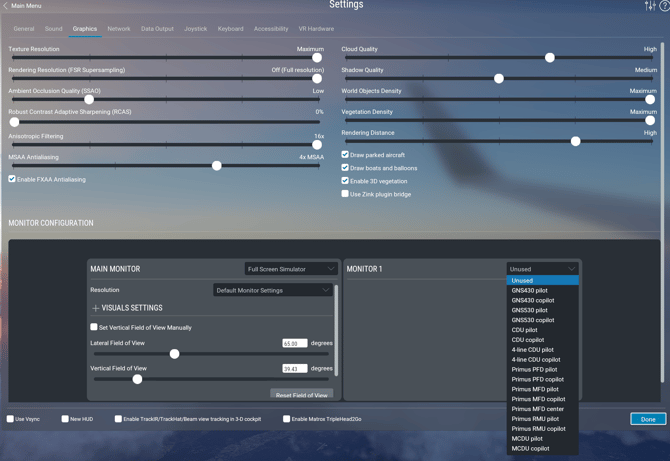670x461 pixels.
Task: Toggle Enable FXAA Antialiasing checkbox
Action: [12, 179]
